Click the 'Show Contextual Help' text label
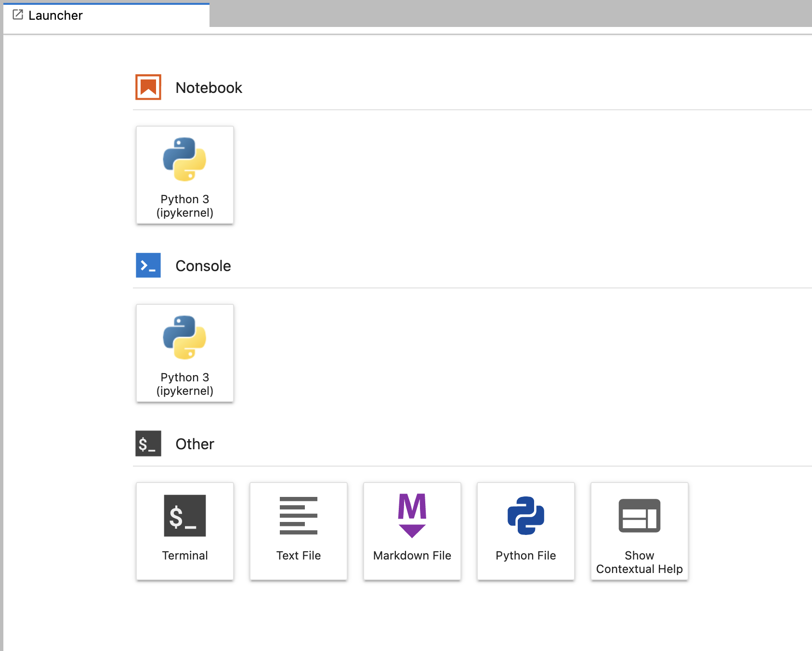812x651 pixels. coord(639,562)
